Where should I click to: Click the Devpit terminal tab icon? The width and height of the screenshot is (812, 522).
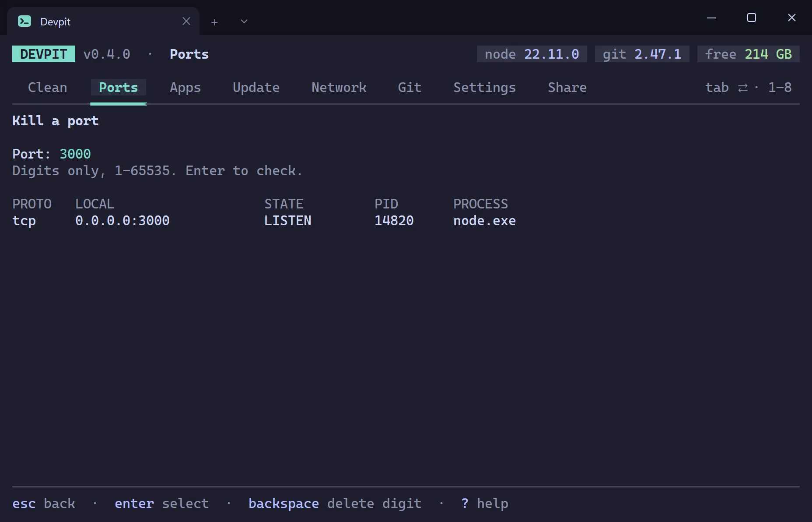pos(24,21)
